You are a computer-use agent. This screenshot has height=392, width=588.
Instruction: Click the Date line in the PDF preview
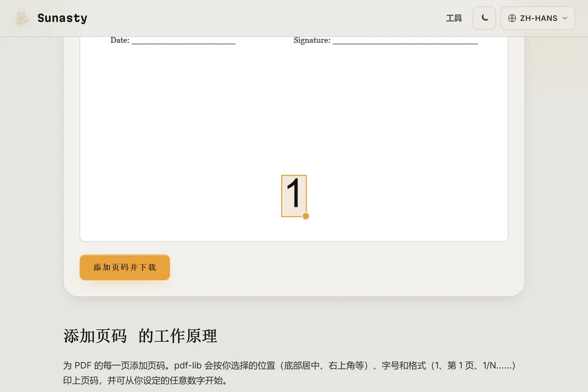coord(173,41)
